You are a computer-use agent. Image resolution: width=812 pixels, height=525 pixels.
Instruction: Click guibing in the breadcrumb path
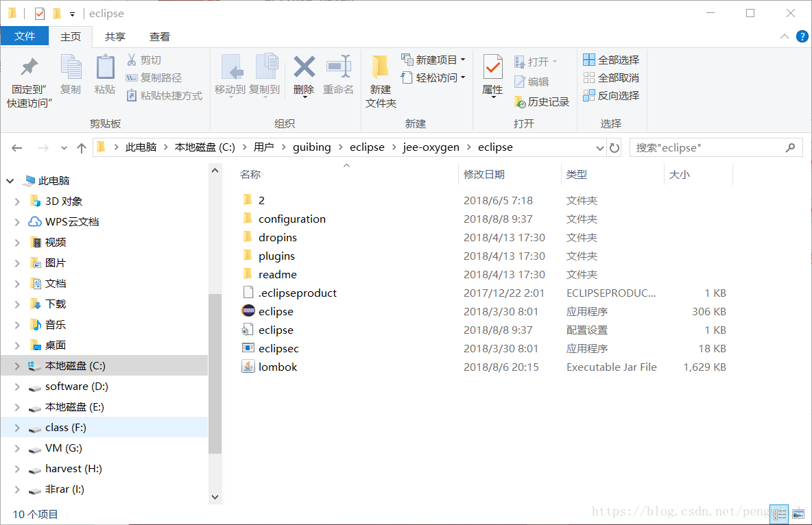312,147
